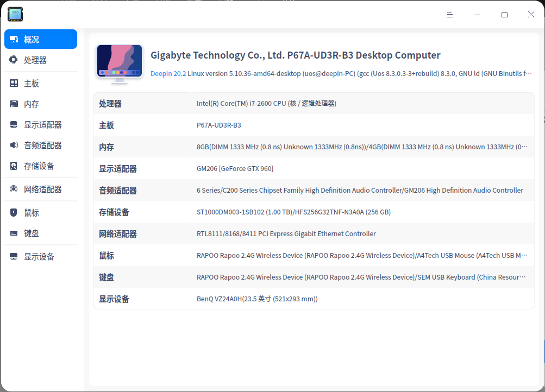The image size is (545, 392).
Task: Open the 网络适配器 sidebar entry label
Action: point(43,189)
